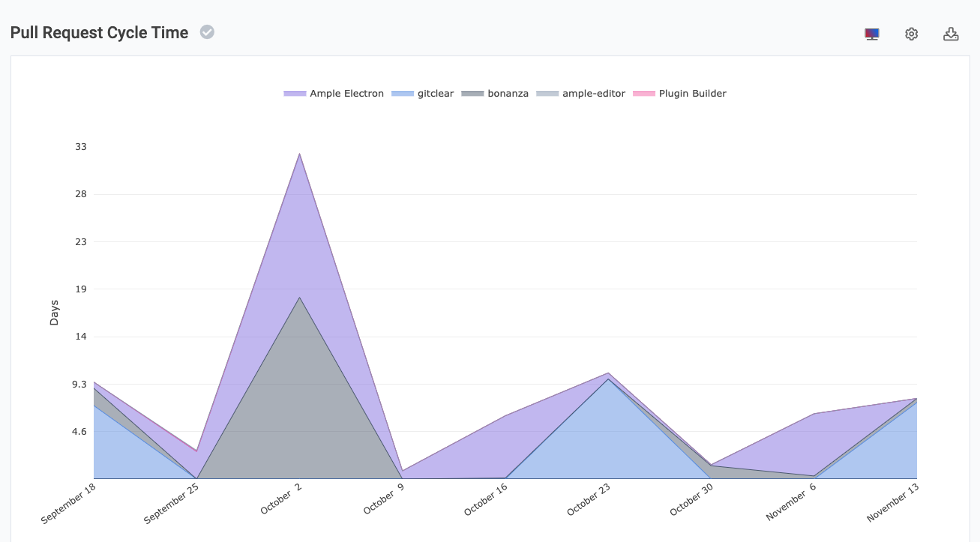Toggle the Ample Electron series in legend
The image size is (980, 542).
pyautogui.click(x=346, y=94)
